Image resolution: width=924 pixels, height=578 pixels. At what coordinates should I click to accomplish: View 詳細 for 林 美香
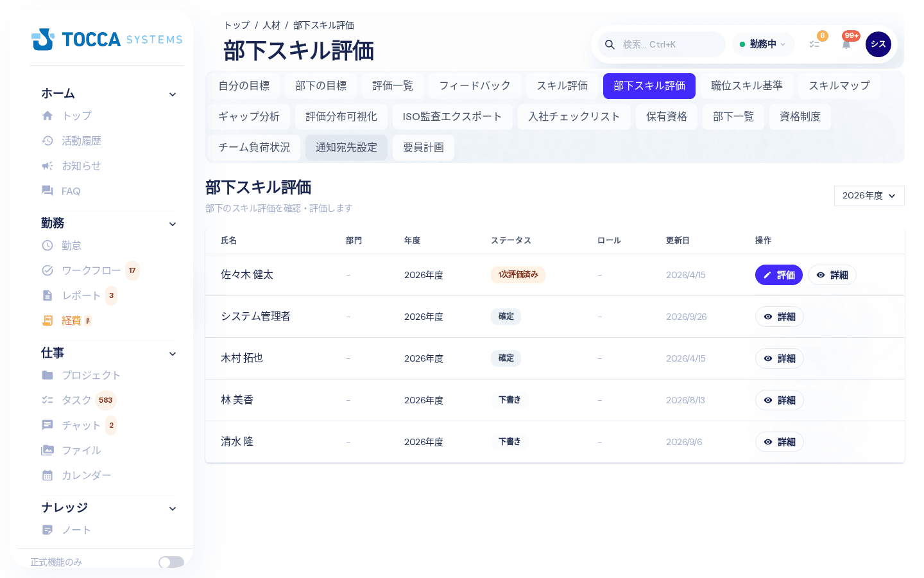coord(780,400)
